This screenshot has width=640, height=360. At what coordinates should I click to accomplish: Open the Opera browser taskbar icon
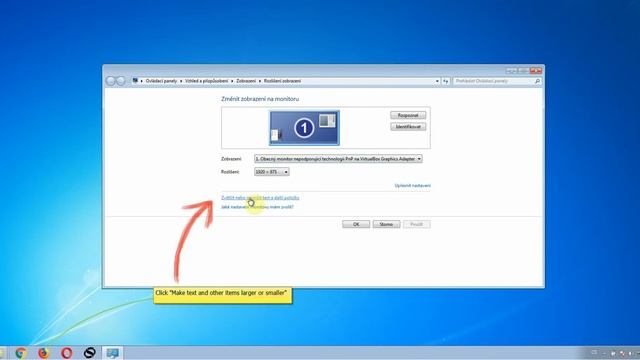click(67, 353)
